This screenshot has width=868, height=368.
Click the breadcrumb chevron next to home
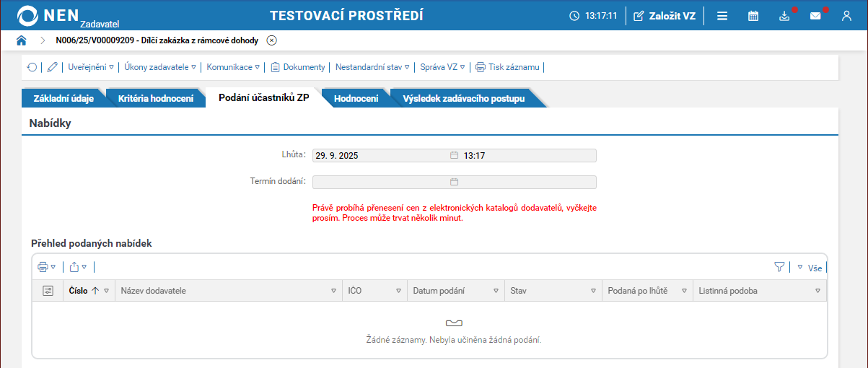point(43,40)
